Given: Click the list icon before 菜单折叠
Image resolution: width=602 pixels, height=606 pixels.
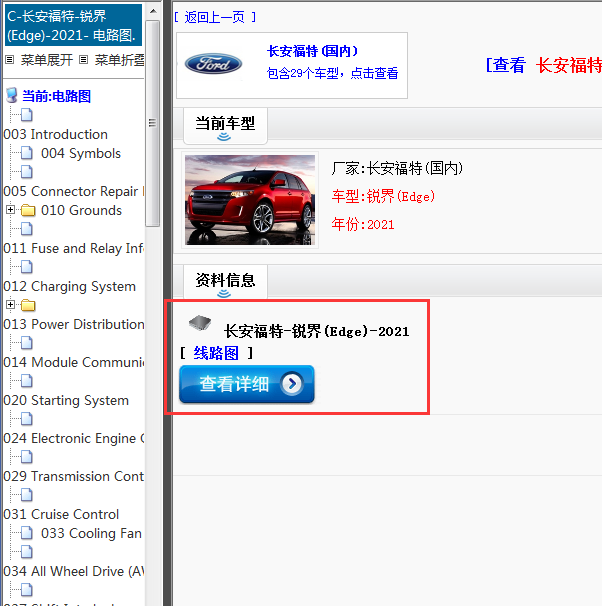Looking at the screenshot, I should click(83, 60).
